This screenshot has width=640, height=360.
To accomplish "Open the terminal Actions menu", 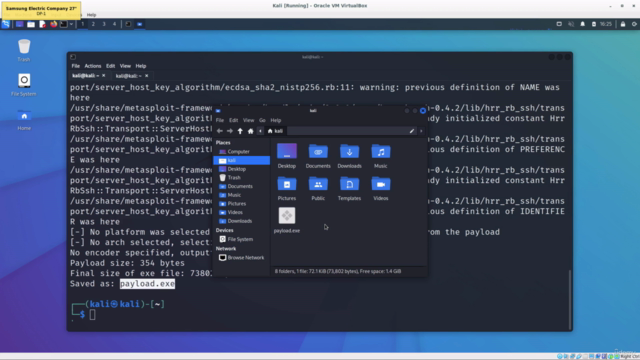I will pyautogui.click(x=93, y=66).
